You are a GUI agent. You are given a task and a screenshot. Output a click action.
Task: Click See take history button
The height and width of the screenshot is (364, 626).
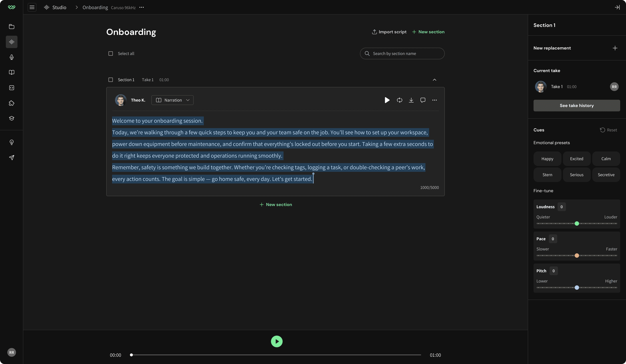tap(577, 106)
